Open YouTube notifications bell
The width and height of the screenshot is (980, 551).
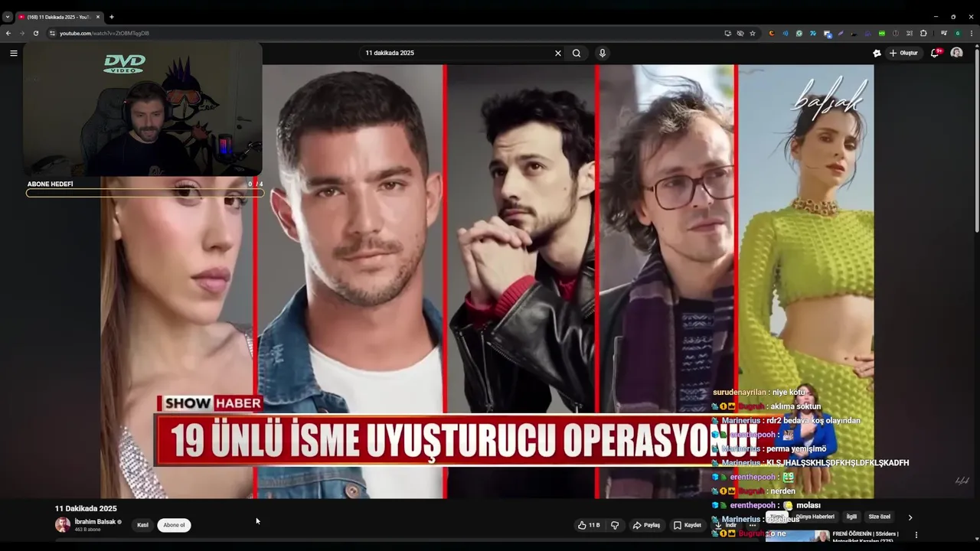click(935, 53)
